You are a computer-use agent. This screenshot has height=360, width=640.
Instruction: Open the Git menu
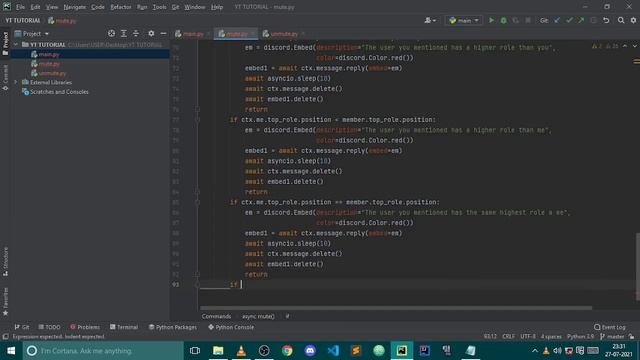[x=175, y=7]
